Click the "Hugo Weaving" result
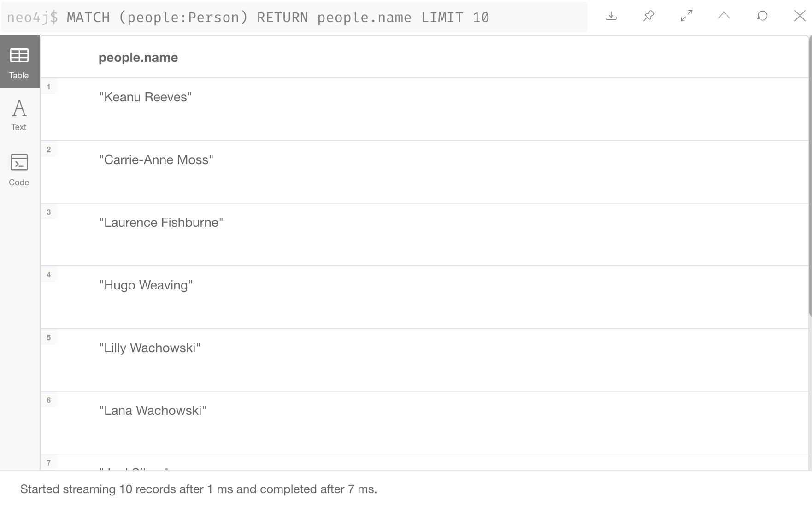 coord(146,285)
